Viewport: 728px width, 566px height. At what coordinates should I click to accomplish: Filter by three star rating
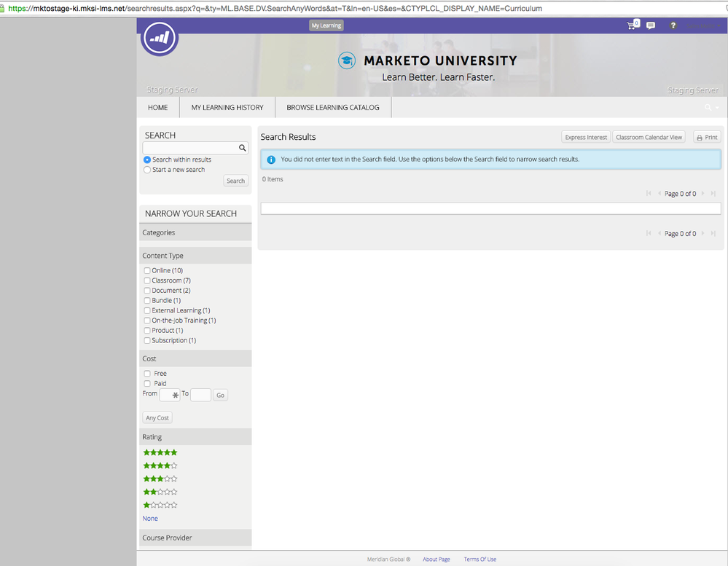(x=160, y=479)
